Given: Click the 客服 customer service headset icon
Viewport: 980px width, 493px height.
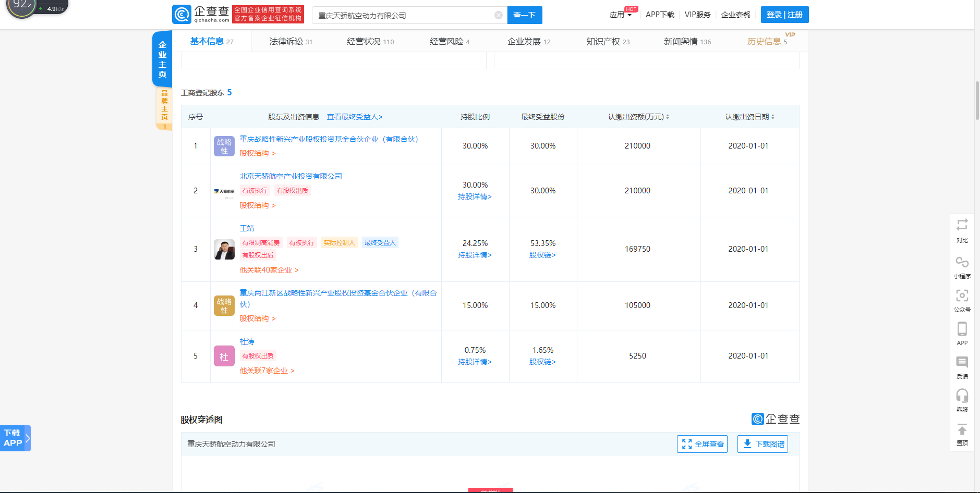Looking at the screenshot, I should pos(962,396).
